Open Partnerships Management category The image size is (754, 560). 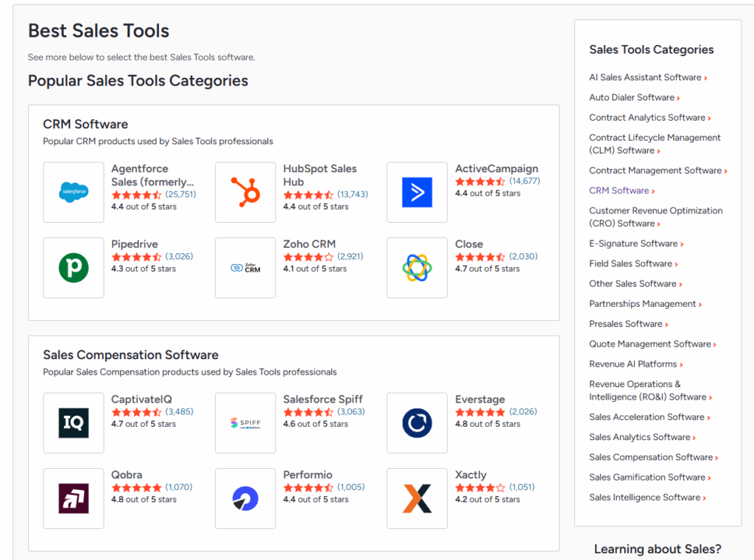point(645,304)
